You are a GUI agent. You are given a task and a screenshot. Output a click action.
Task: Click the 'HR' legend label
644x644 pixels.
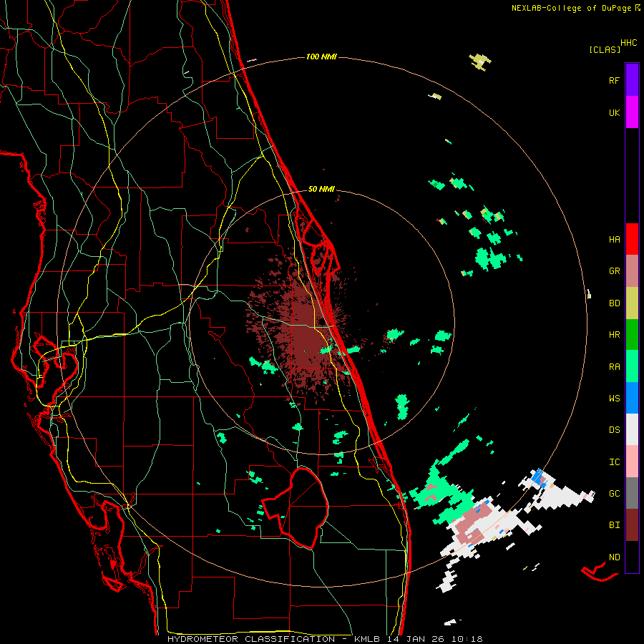[614, 335]
